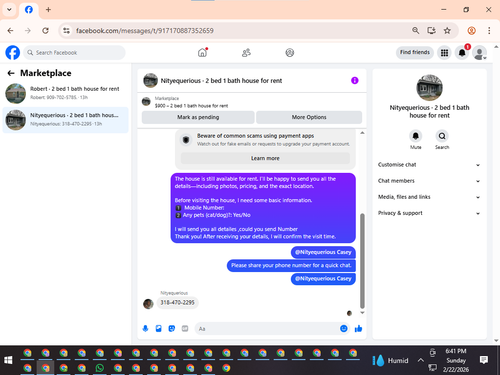The width and height of the screenshot is (500, 375).
Task: Mute the conversation using the bell icon
Action: tap(415, 136)
